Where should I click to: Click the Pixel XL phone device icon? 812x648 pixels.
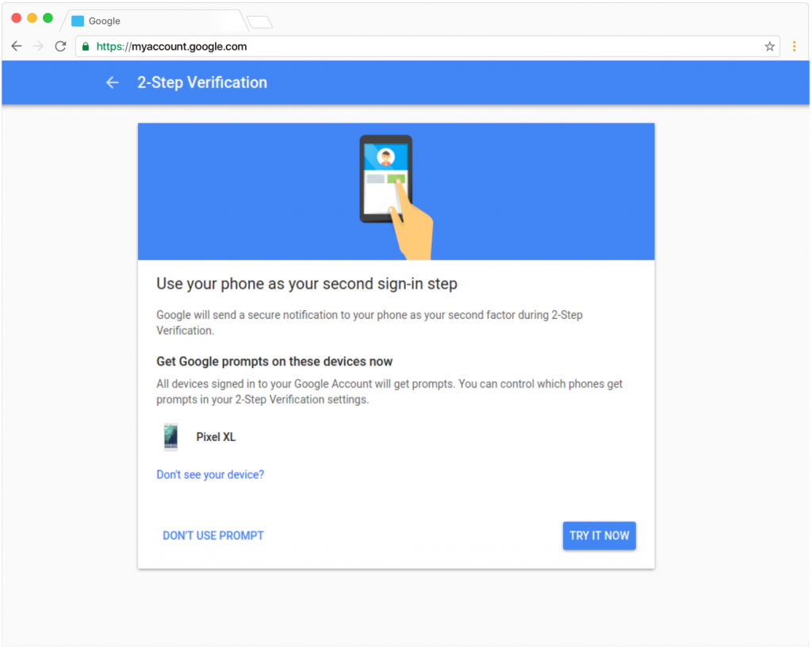point(170,437)
